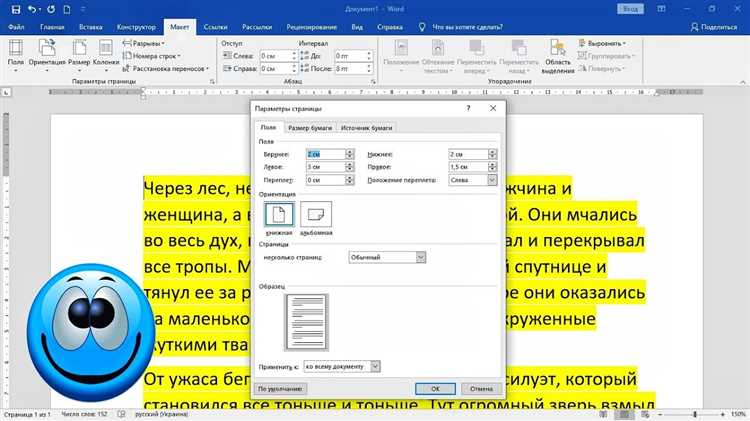750x421 pixels.
Task: Click the По умолчанию button
Action: (280, 389)
